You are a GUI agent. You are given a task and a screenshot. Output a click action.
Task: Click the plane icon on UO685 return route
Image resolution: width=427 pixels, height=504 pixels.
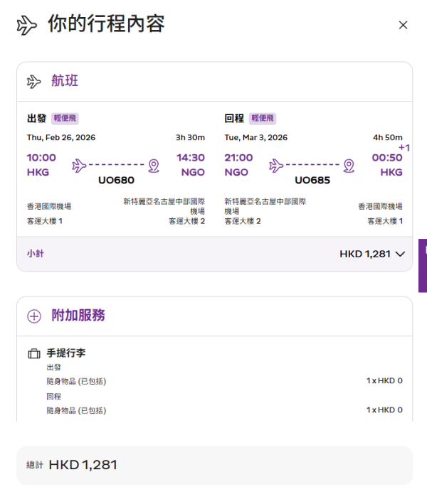(x=276, y=166)
